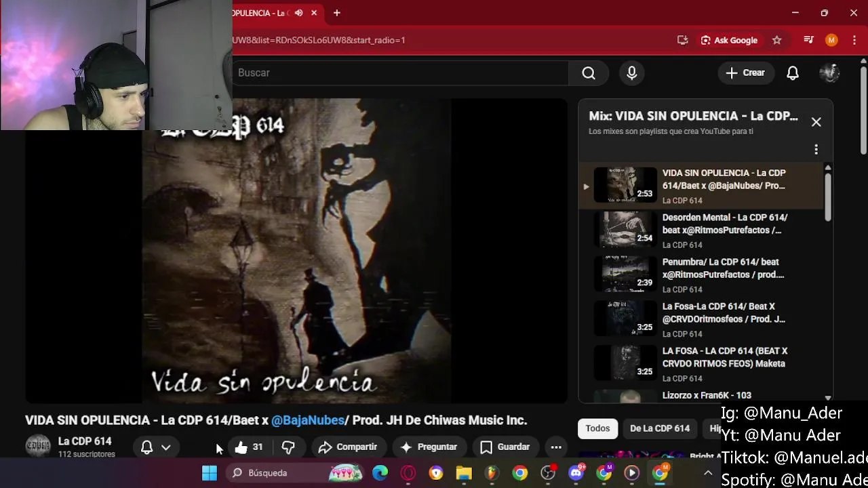The width and height of the screenshot is (868, 488).
Task: Click La CDP 614 channel avatar
Action: click(x=38, y=446)
